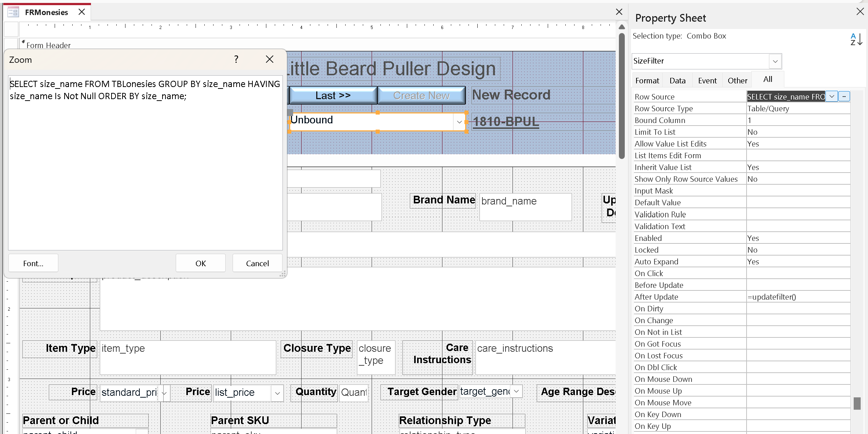The image size is (868, 434).
Task: Expand the SizeFilter object selector dropdown
Action: [x=775, y=61]
